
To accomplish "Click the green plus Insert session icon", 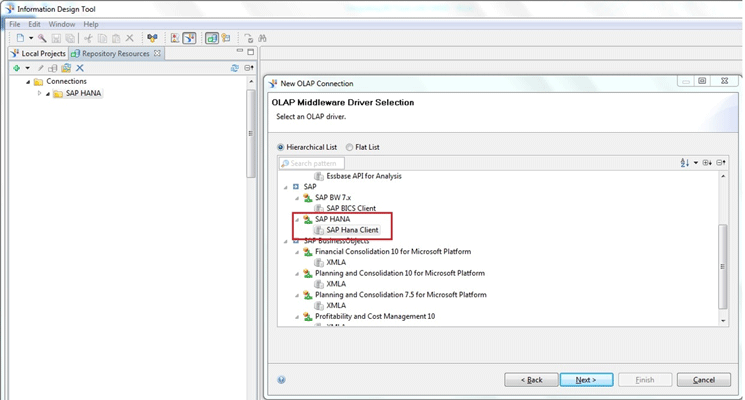I will point(16,68).
